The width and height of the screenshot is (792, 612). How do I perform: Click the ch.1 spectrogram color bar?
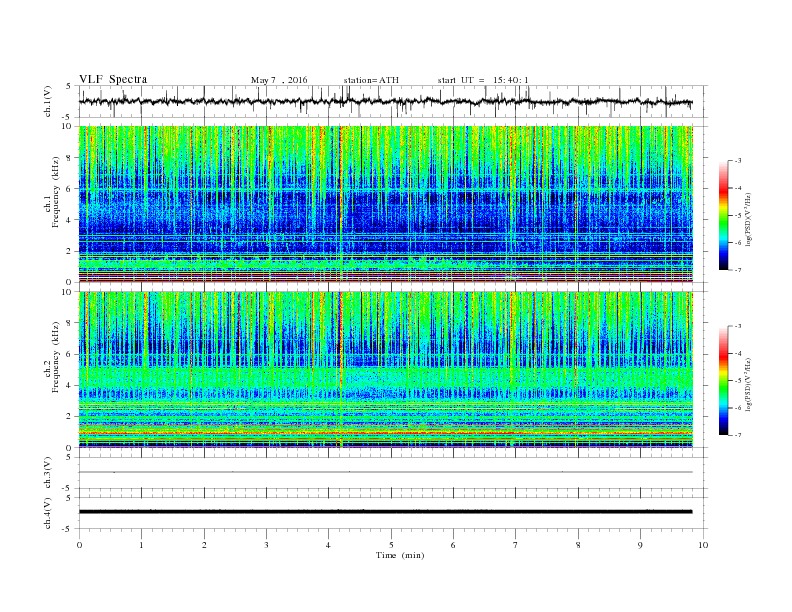tap(723, 215)
